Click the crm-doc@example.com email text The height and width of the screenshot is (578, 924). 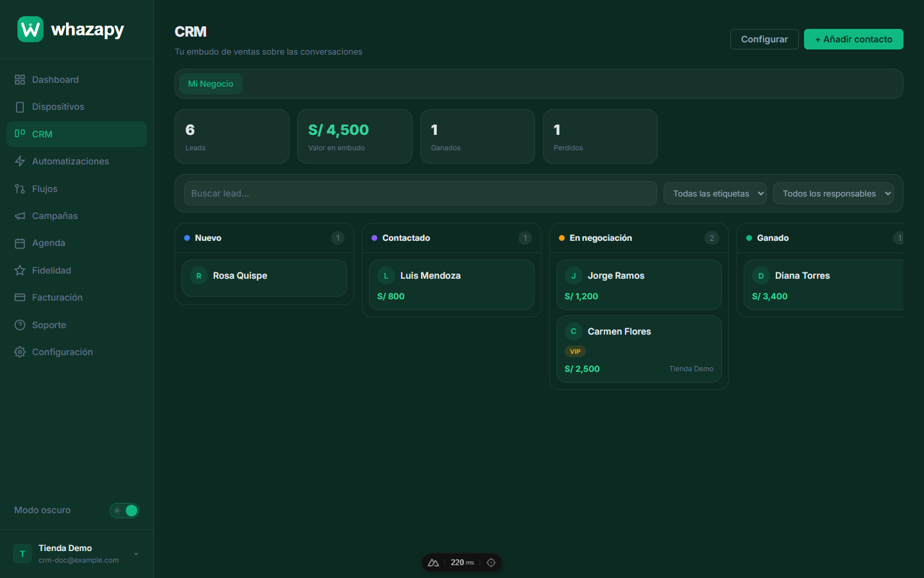[78, 560]
